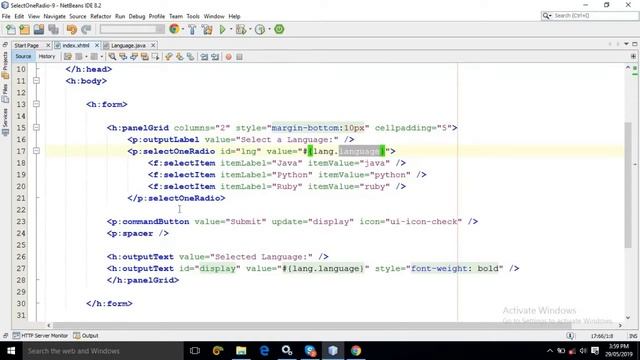Open the Refactor menu

coord(100,16)
